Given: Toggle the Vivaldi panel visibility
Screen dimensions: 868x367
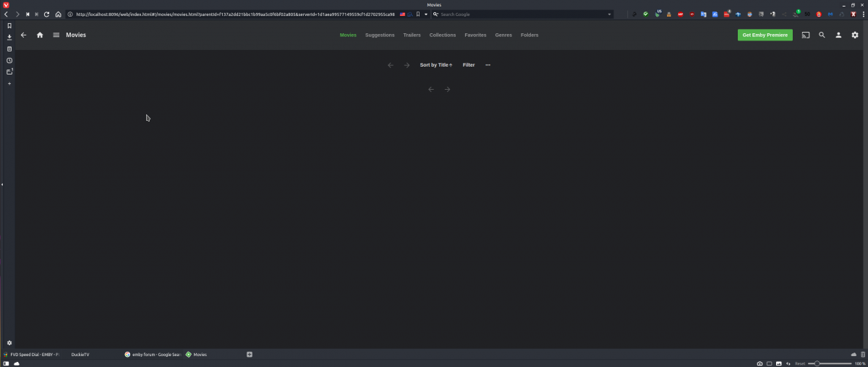Looking at the screenshot, I should 7,363.
